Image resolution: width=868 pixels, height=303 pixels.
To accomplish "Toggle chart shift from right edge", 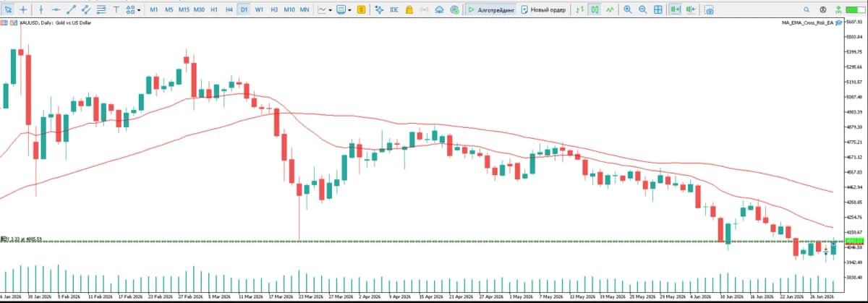I will tap(690, 9).
